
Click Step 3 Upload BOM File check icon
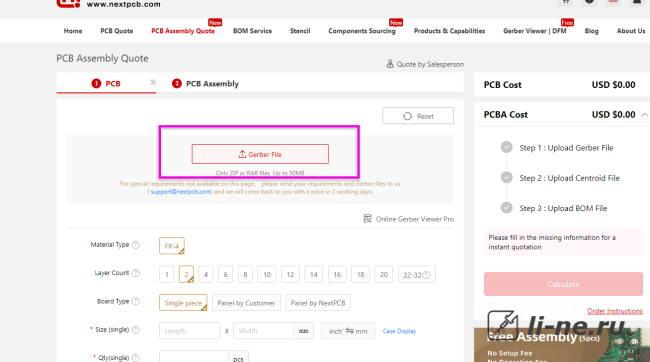[507, 207]
